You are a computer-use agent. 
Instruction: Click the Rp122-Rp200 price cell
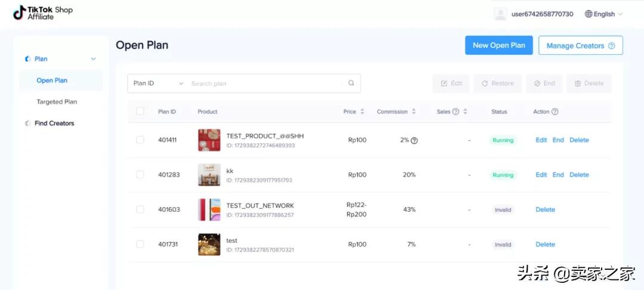(x=357, y=209)
